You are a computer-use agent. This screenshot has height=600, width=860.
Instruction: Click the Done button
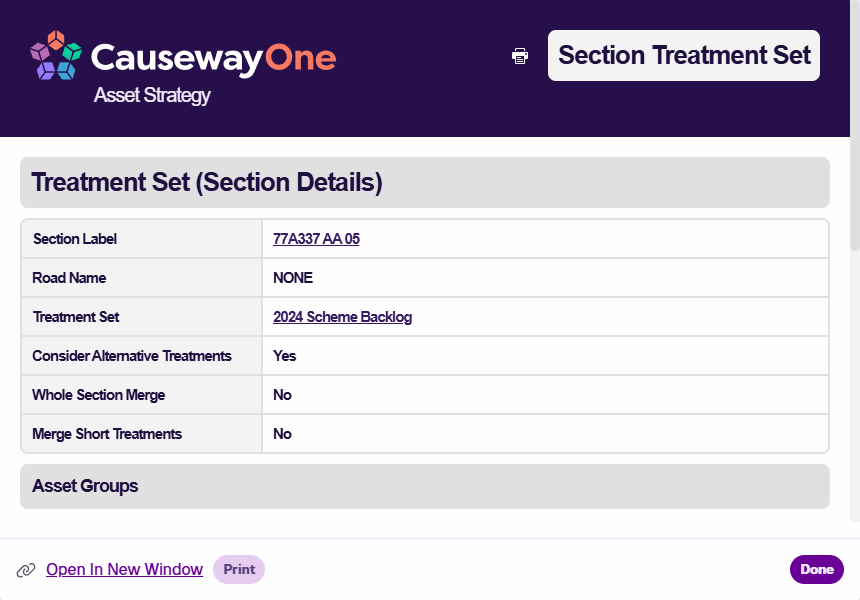point(817,569)
